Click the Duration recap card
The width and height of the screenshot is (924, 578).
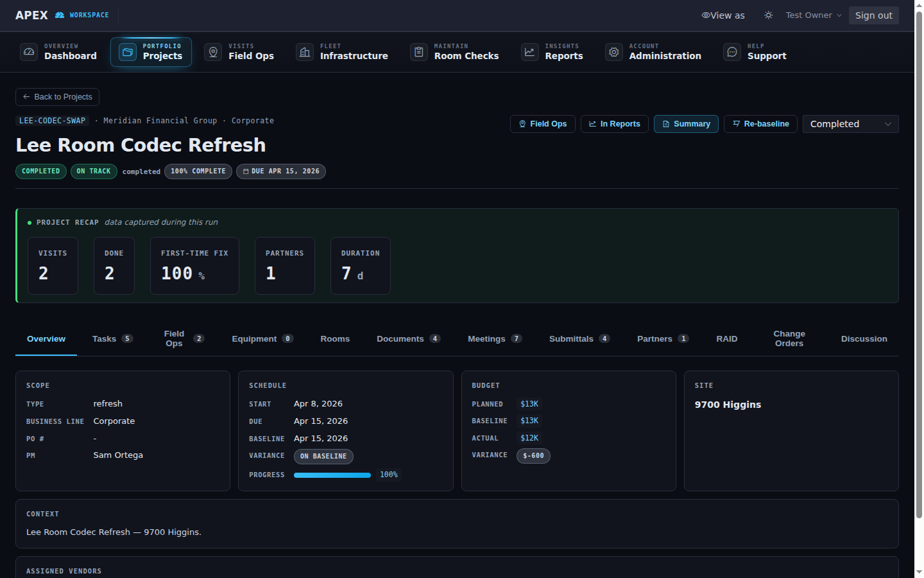[361, 266]
